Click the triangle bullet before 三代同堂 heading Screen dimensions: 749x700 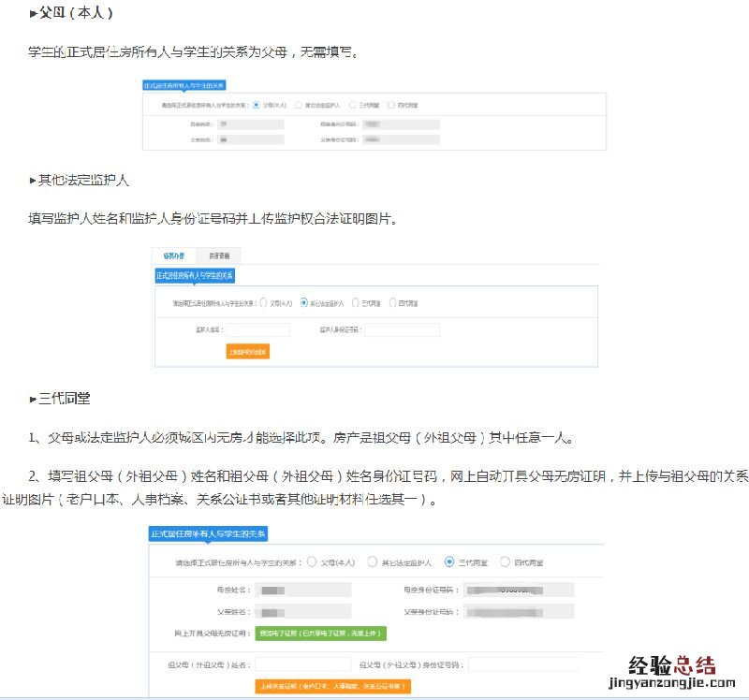33,400
